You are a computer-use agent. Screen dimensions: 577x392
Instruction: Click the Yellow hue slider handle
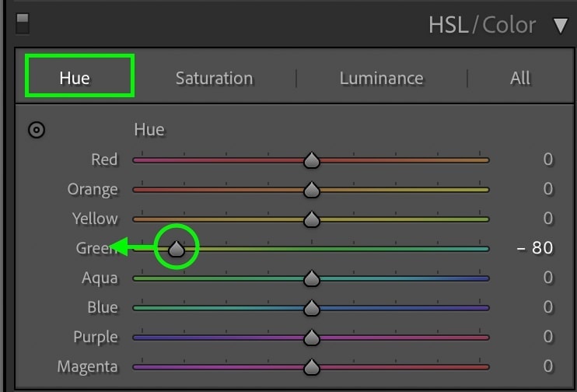pyautogui.click(x=312, y=219)
